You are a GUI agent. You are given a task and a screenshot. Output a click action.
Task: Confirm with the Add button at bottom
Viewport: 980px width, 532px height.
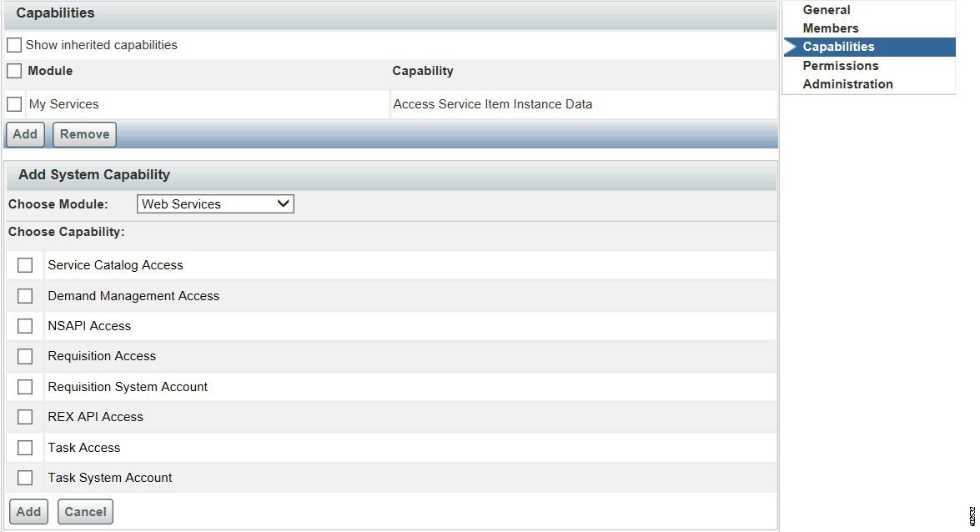click(28, 511)
